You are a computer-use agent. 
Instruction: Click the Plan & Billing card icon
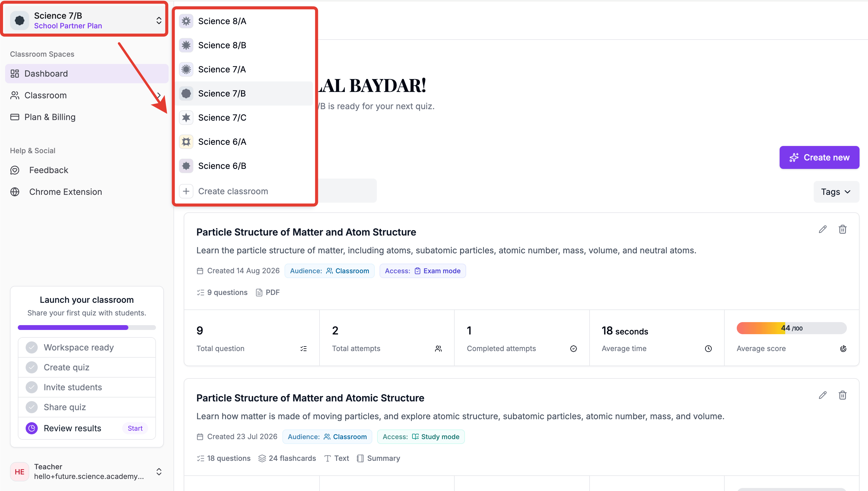15,117
